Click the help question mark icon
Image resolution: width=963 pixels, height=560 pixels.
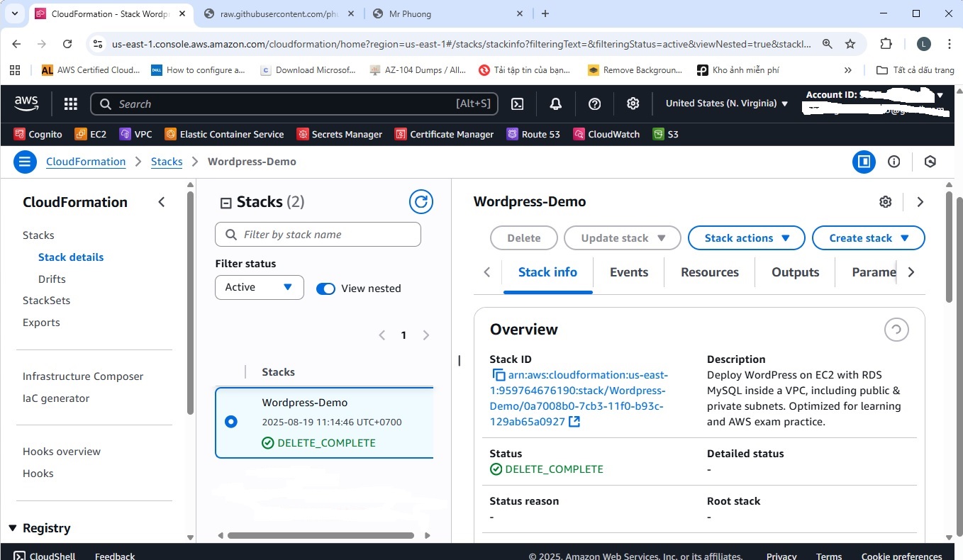pos(595,104)
